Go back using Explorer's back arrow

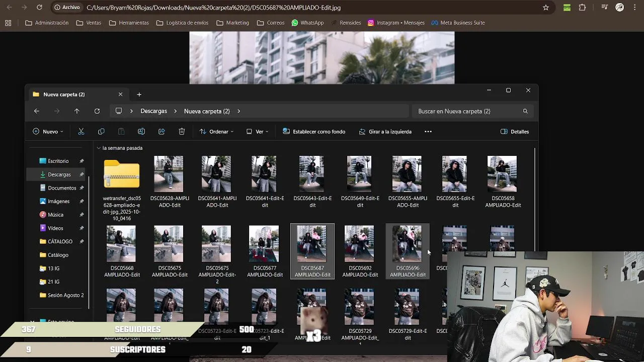coord(37,111)
